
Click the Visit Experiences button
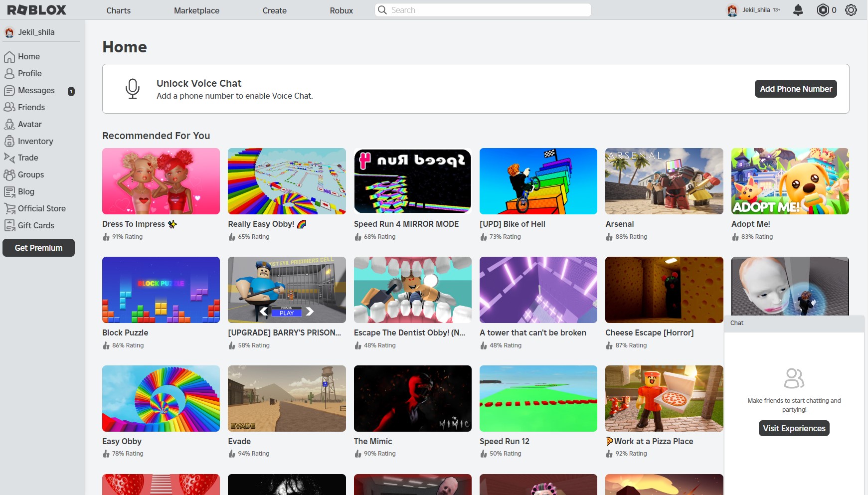coord(794,428)
